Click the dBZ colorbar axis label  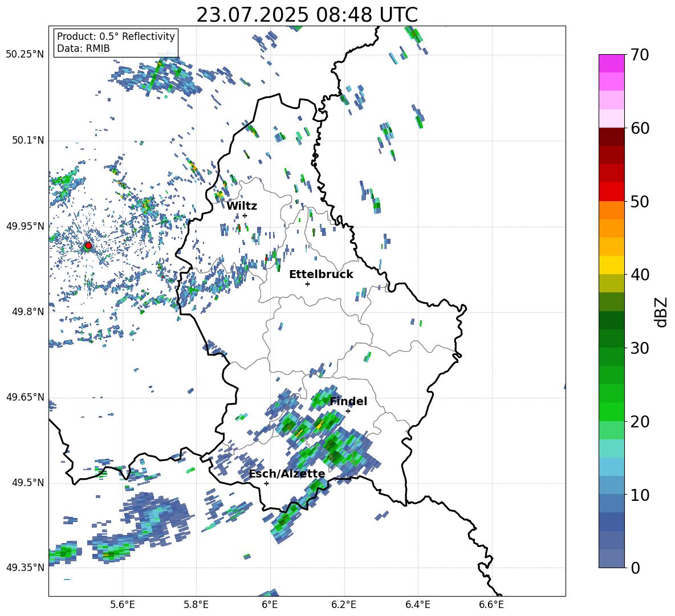(x=662, y=312)
